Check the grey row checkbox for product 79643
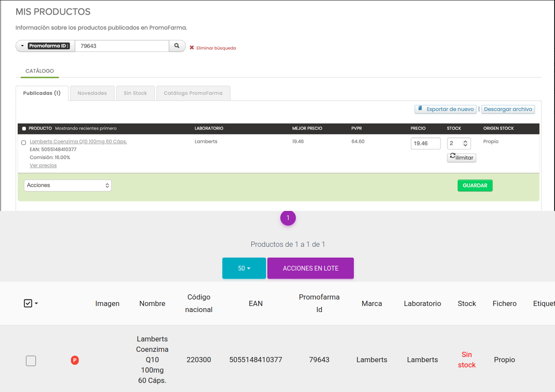Image resolution: width=555 pixels, height=392 pixels. click(x=31, y=360)
